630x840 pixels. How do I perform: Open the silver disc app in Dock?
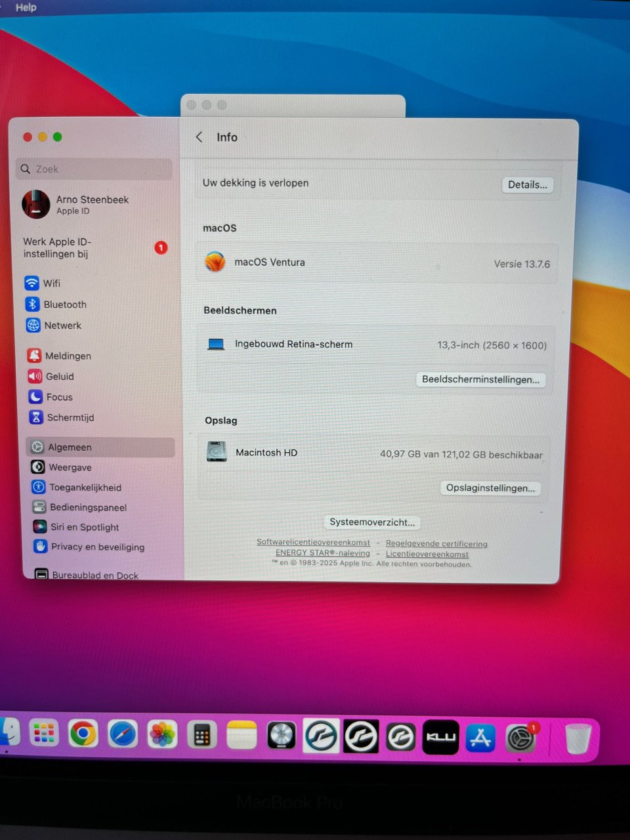(x=282, y=736)
